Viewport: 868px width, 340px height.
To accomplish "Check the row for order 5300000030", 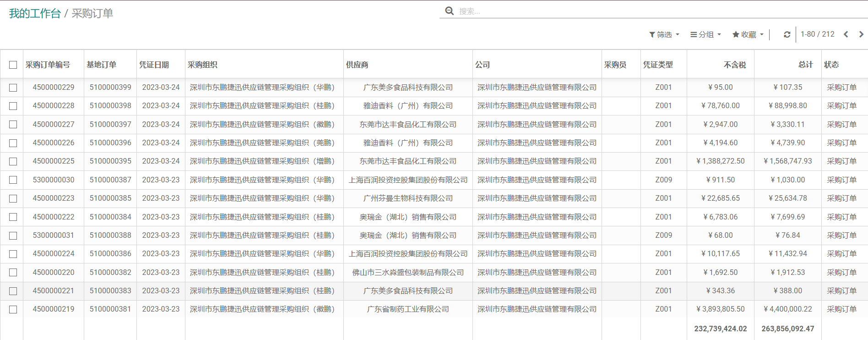I will point(13,180).
